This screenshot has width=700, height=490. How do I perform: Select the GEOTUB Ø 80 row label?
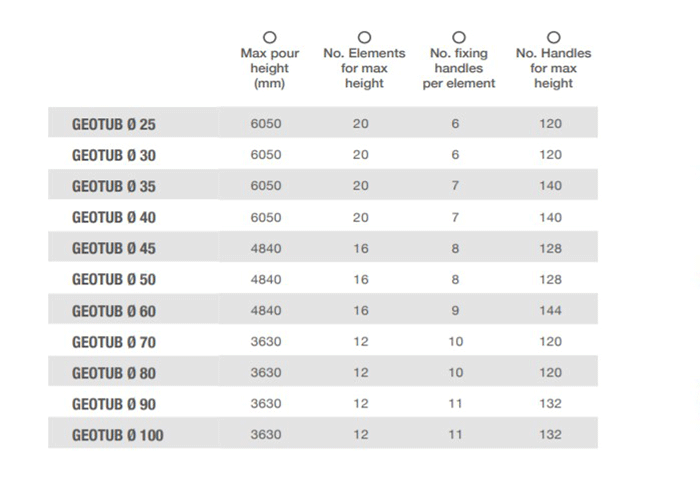[x=114, y=373]
